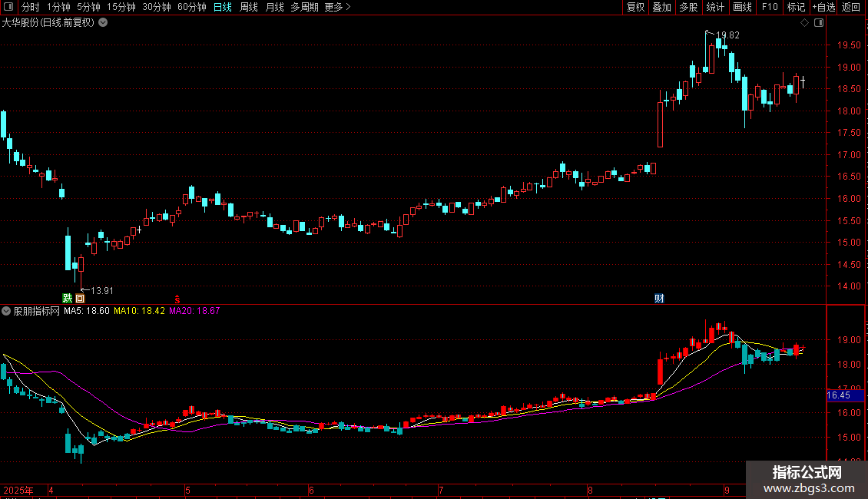Viewport: 868px width, 499px height.
Task: Click the 大华股份(日线.前复权) chart title
Action: tap(48, 23)
